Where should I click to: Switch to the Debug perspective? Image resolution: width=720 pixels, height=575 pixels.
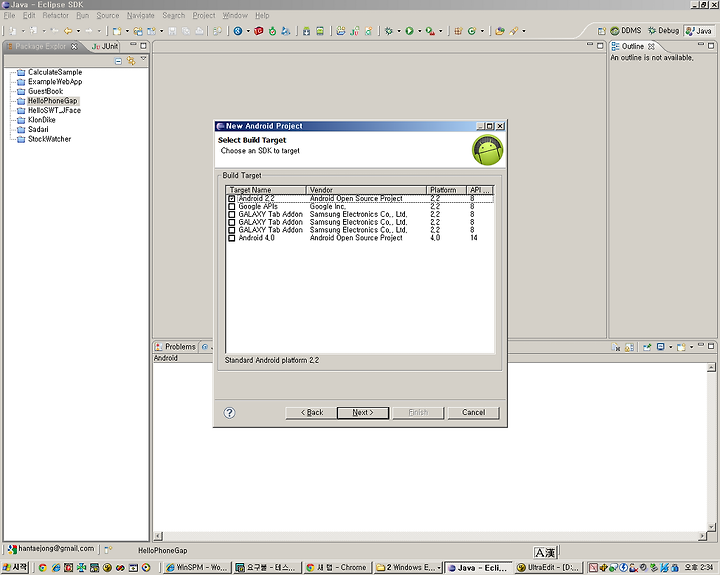[x=663, y=31]
